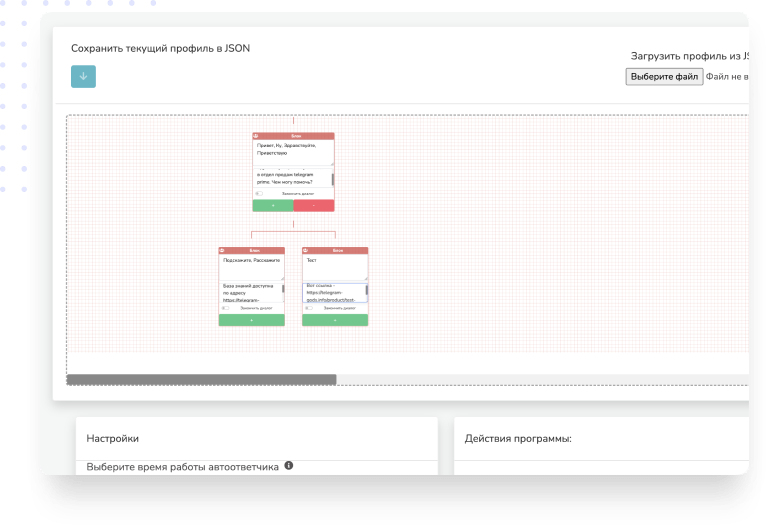Click the blue download JSON profile button
Image resolution: width=766 pixels, height=525 pixels.
click(x=83, y=76)
